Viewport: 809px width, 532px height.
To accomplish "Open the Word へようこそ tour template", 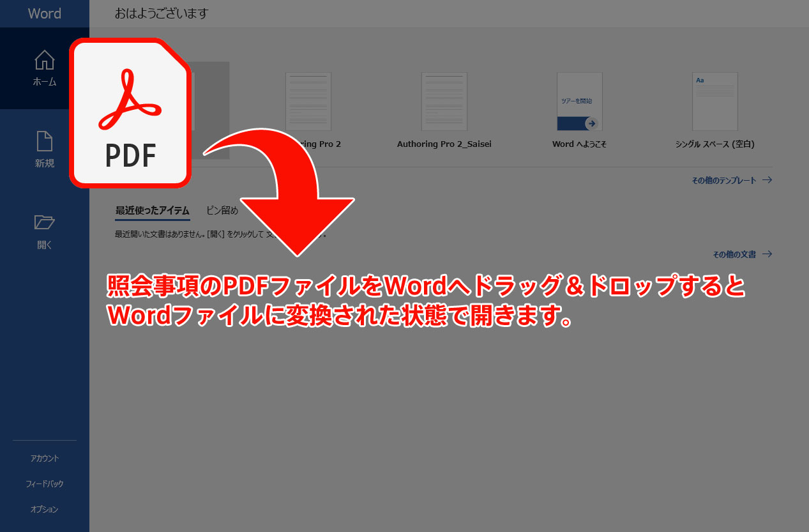I will coord(579,102).
